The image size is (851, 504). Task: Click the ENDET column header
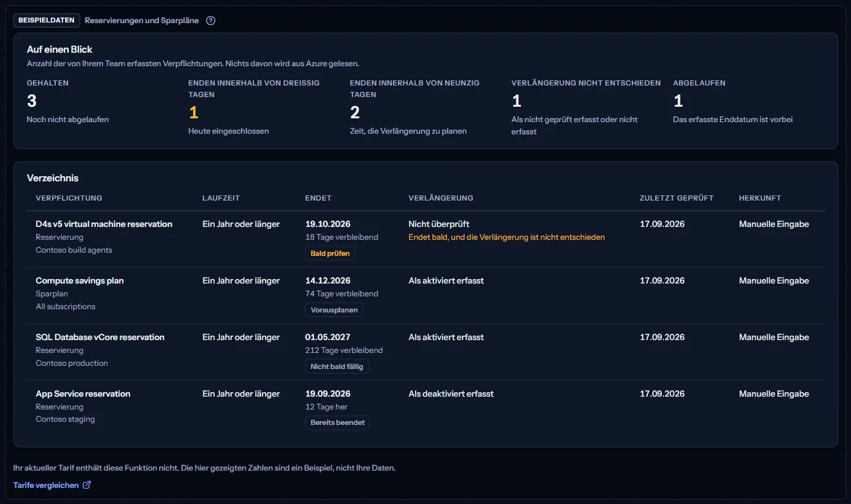318,198
